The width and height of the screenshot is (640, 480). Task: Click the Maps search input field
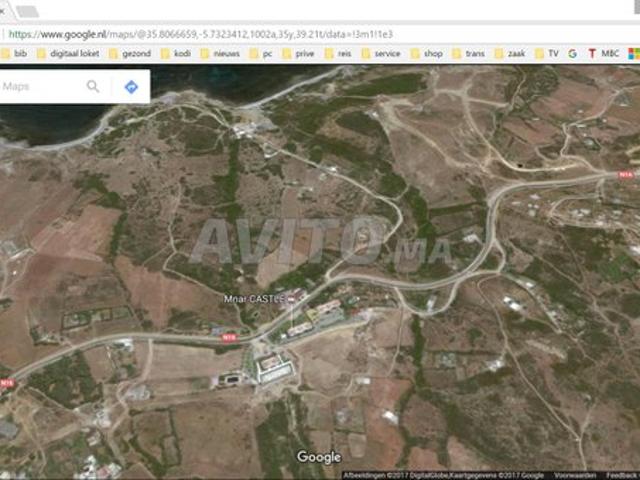(40, 87)
